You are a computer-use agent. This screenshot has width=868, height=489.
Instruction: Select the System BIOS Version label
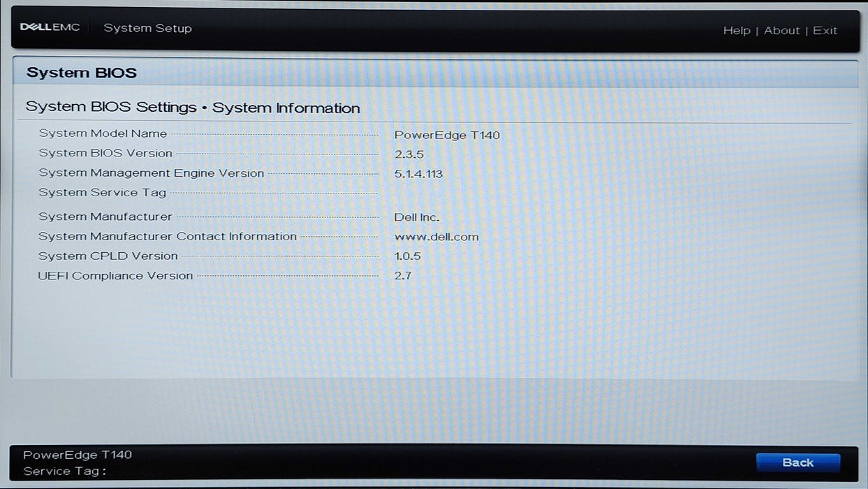tap(105, 153)
